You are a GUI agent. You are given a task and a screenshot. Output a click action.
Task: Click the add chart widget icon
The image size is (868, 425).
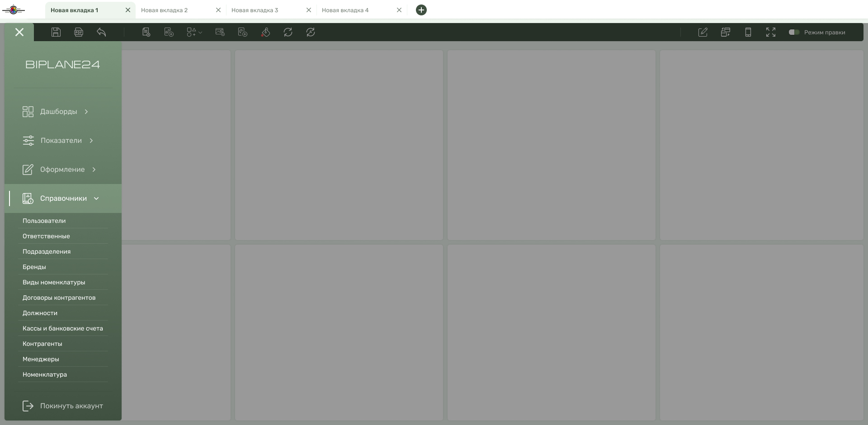click(169, 32)
